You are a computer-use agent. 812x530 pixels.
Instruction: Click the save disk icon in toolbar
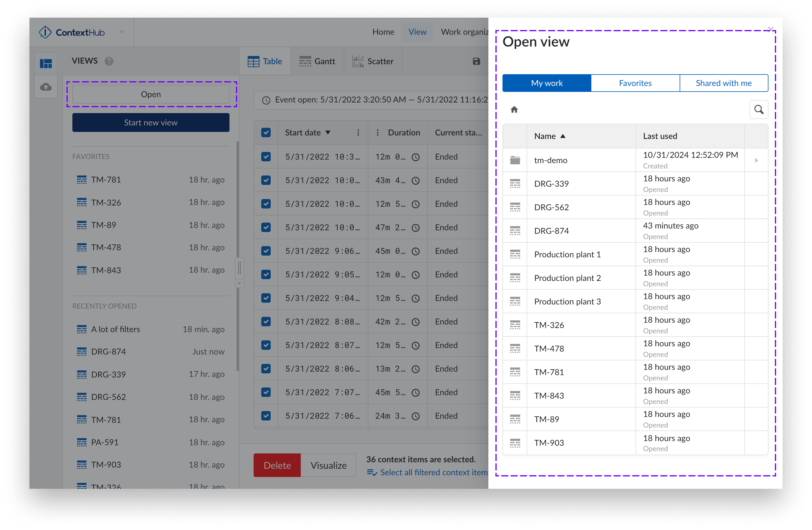pyautogui.click(x=476, y=62)
